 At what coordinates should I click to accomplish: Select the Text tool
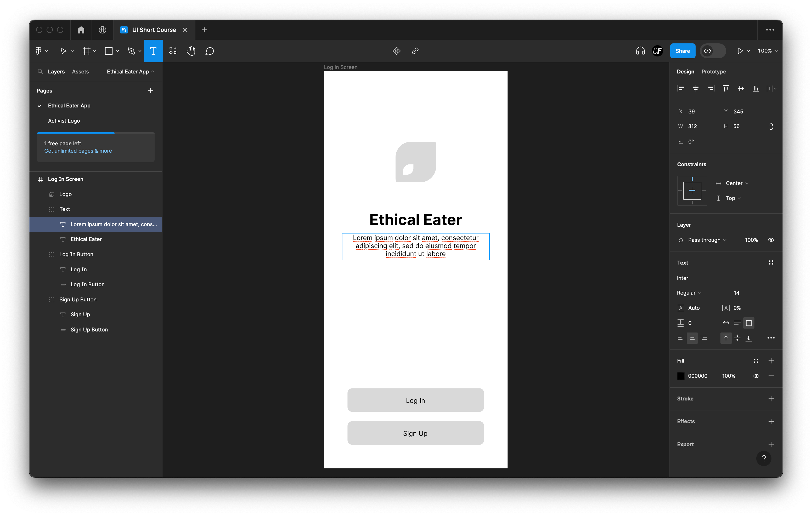(153, 51)
